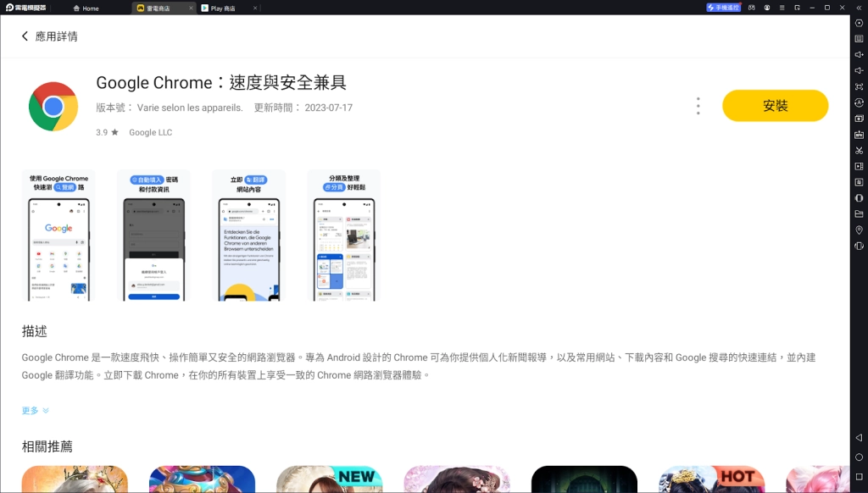Click the 手機遙控 phone remote button
Image resolution: width=868 pixels, height=493 pixels.
tap(723, 8)
